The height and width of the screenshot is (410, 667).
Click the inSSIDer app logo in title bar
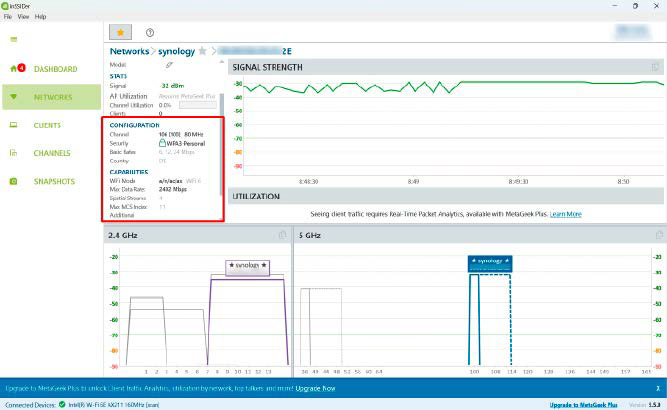pyautogui.click(x=5, y=6)
